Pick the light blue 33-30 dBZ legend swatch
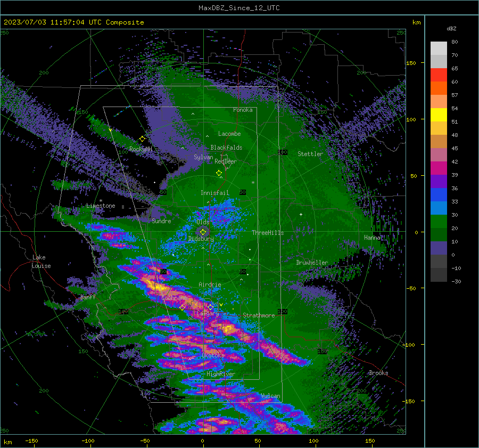 tap(439, 208)
